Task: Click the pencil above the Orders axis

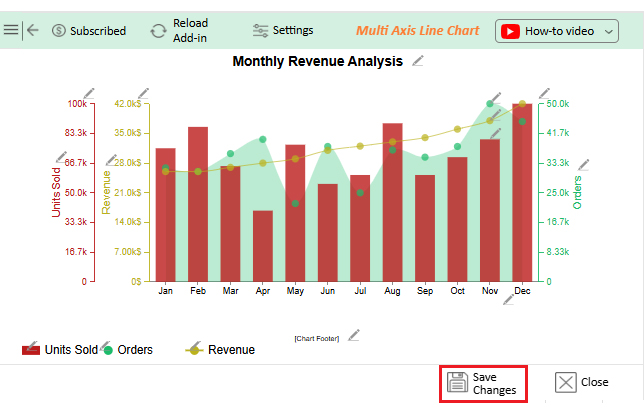Action: tap(543, 93)
